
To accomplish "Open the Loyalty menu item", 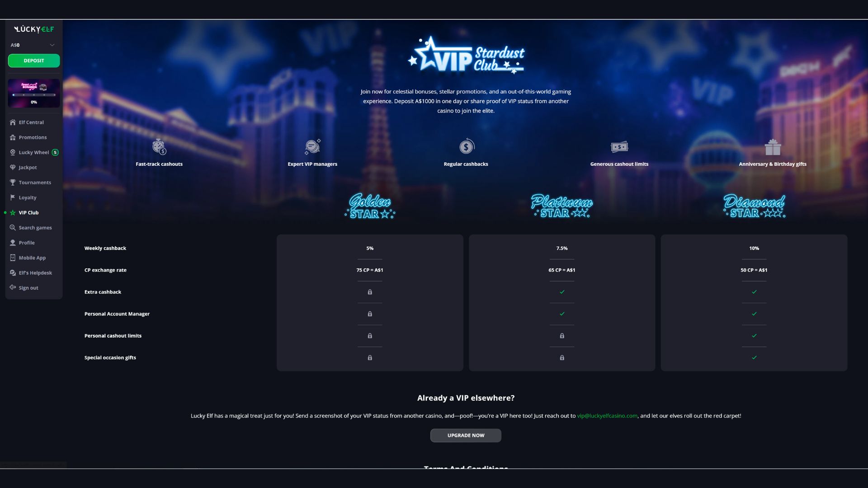I will (x=28, y=197).
